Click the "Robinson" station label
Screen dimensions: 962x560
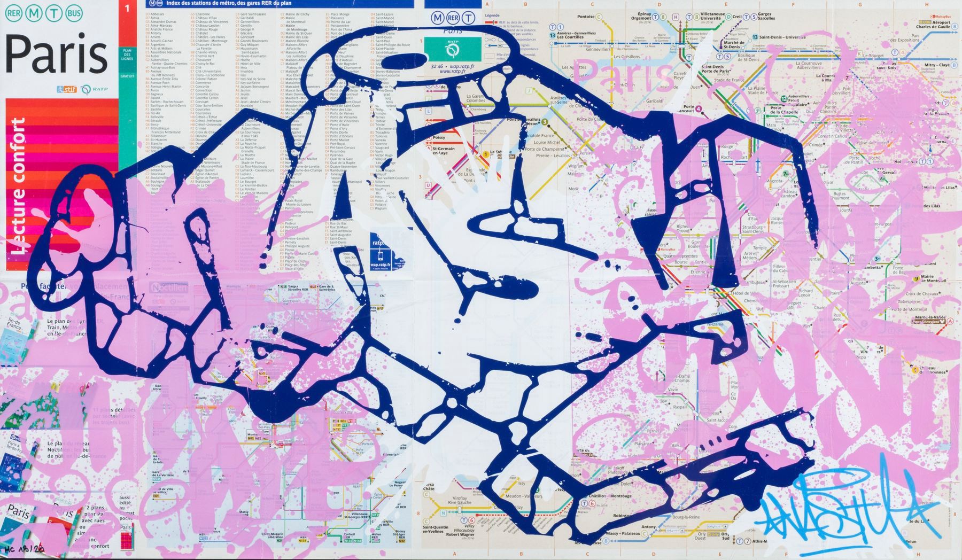(622, 516)
